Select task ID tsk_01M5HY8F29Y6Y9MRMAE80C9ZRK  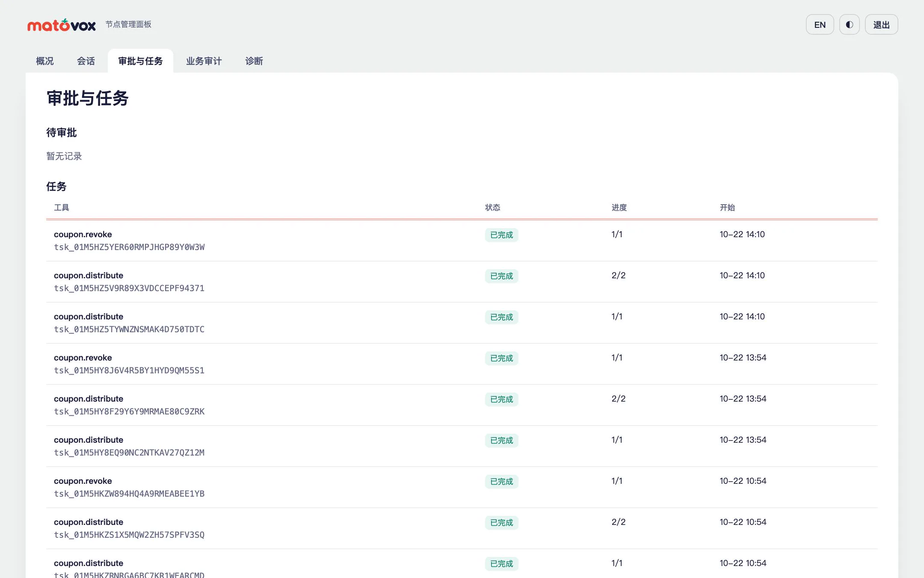click(x=129, y=411)
